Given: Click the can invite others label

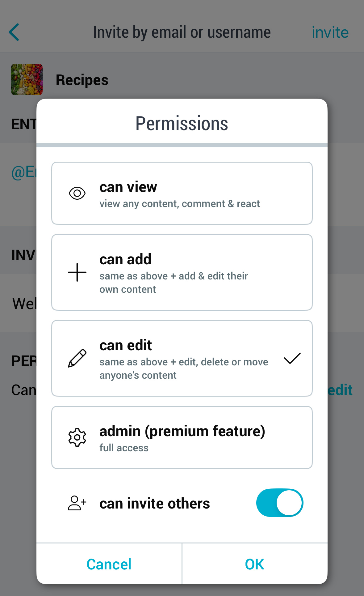Looking at the screenshot, I should tap(154, 504).
